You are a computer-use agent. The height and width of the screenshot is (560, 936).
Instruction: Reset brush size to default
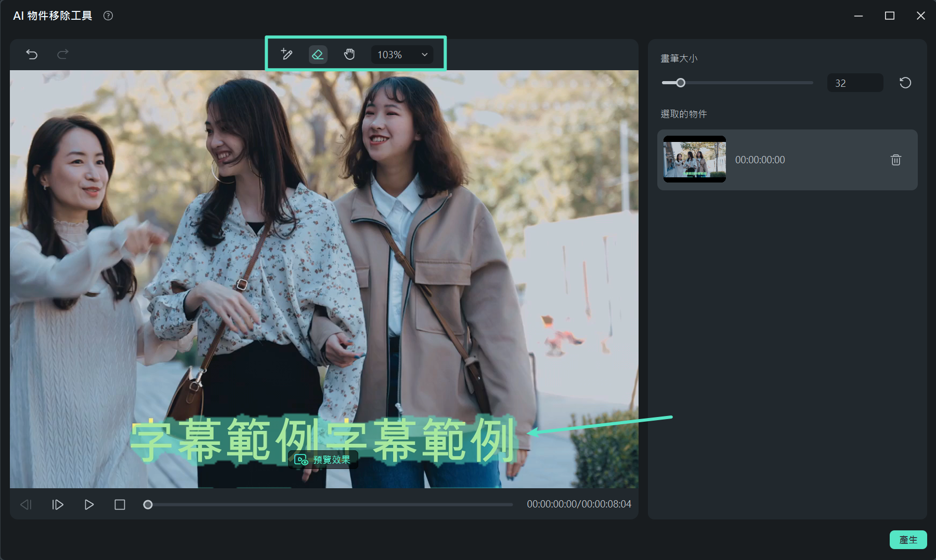pyautogui.click(x=905, y=83)
